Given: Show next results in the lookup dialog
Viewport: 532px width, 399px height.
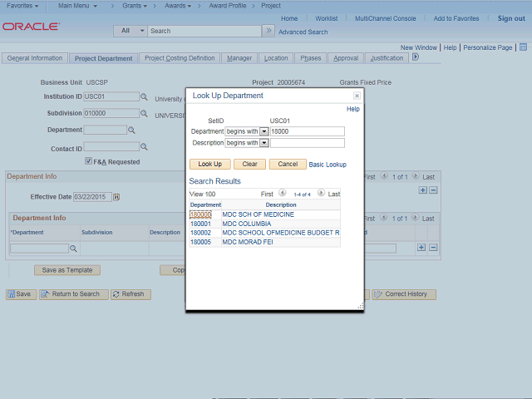Looking at the screenshot, I should point(321,193).
